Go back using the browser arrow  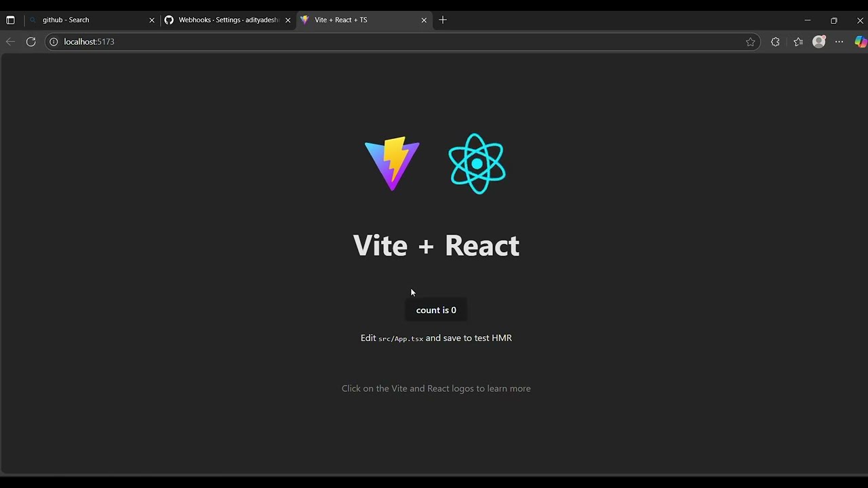pyautogui.click(x=10, y=41)
